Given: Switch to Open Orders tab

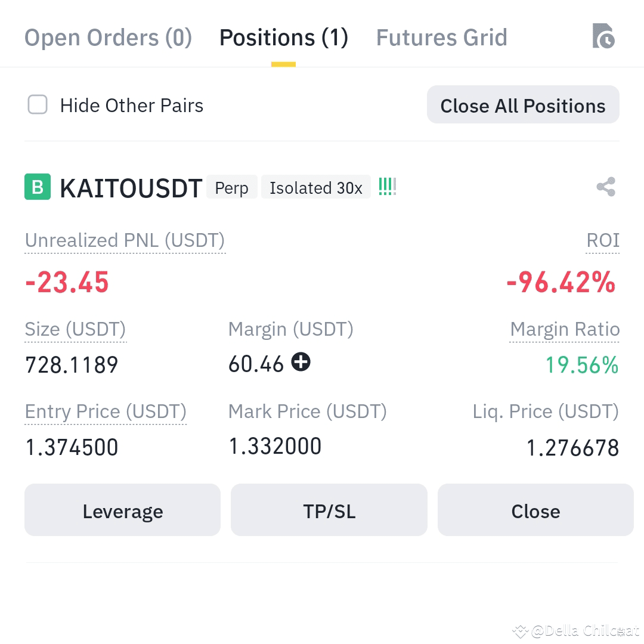Looking at the screenshot, I should click(108, 38).
